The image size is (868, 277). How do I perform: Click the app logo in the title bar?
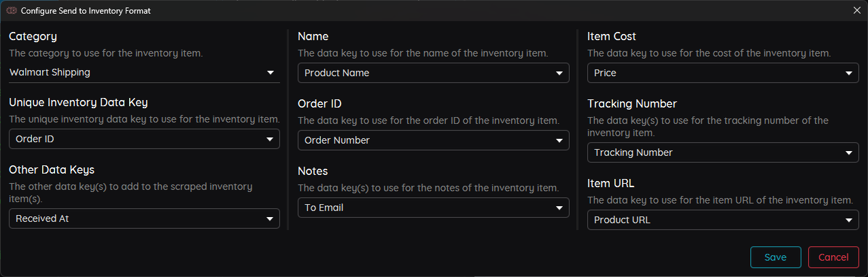12,10
